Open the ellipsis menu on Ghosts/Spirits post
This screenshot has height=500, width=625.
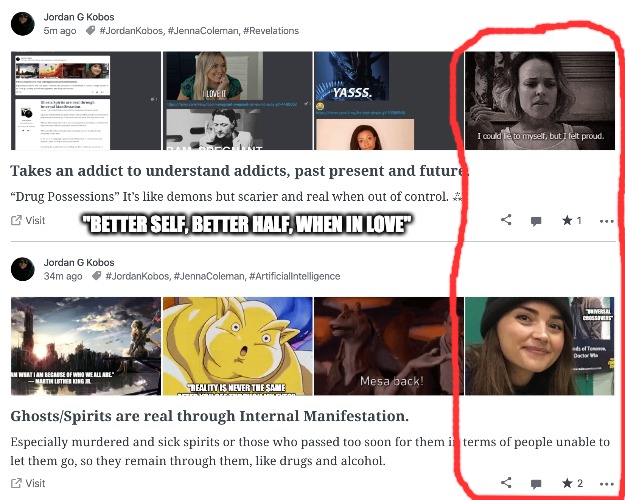point(606,484)
